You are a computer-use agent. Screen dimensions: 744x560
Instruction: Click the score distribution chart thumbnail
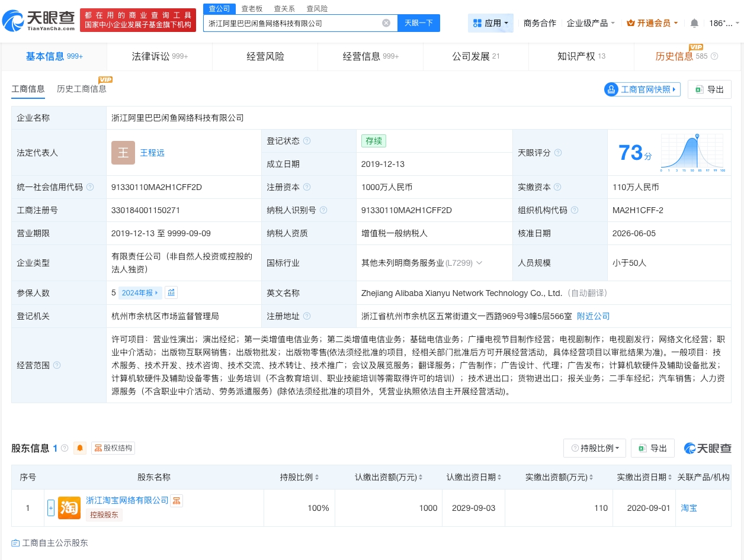pyautogui.click(x=692, y=153)
